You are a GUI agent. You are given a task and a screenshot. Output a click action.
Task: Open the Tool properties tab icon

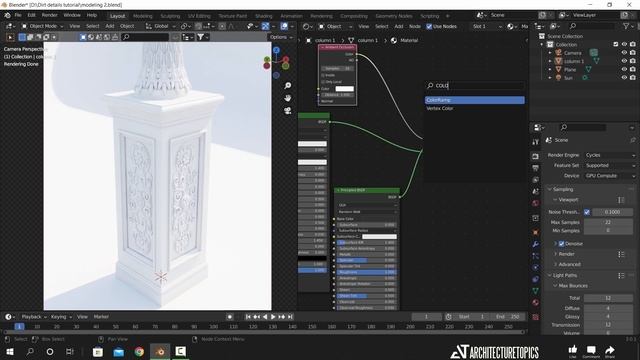coord(536,142)
